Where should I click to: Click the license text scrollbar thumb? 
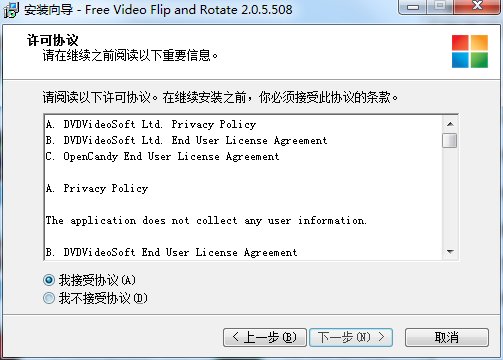click(x=450, y=140)
